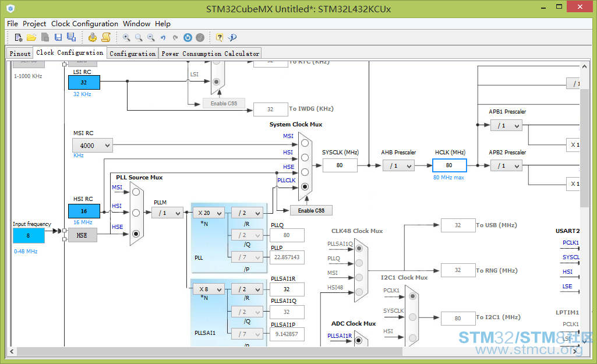Select MSI in System Clock Mux
597x364 pixels.
(x=305, y=143)
